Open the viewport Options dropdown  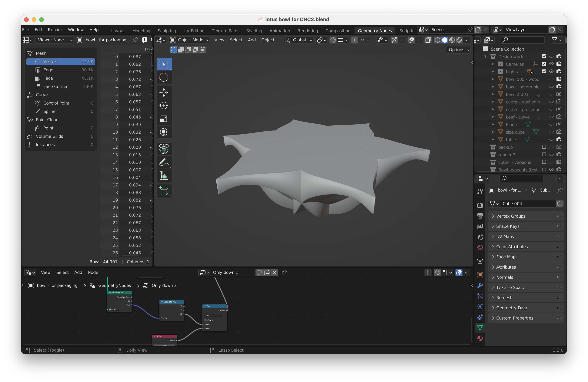459,49
